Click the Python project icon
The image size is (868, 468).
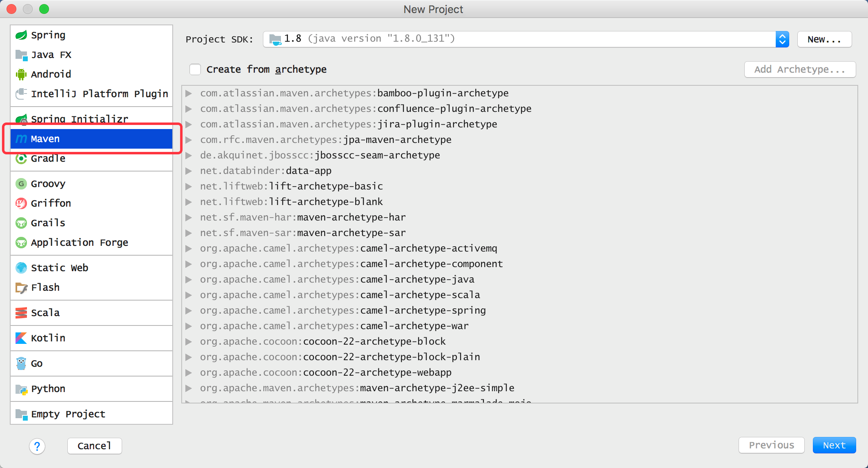21,389
